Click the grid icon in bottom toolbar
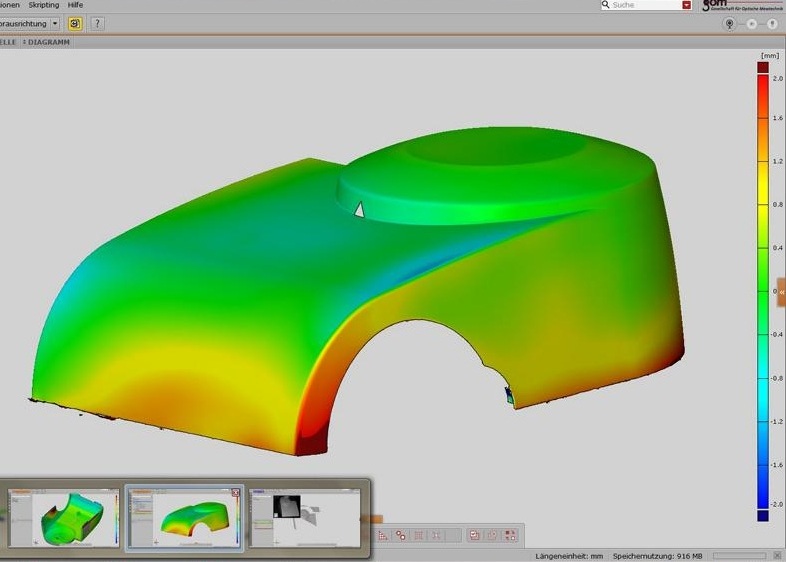This screenshot has width=786, height=562. click(x=419, y=535)
